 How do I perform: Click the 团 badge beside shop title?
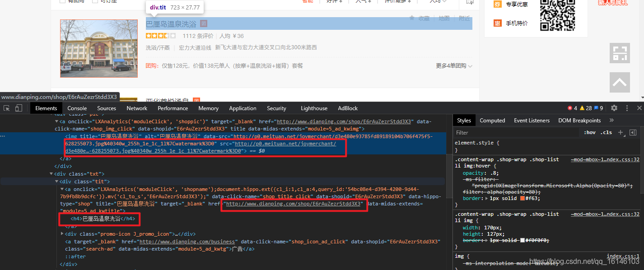point(204,23)
